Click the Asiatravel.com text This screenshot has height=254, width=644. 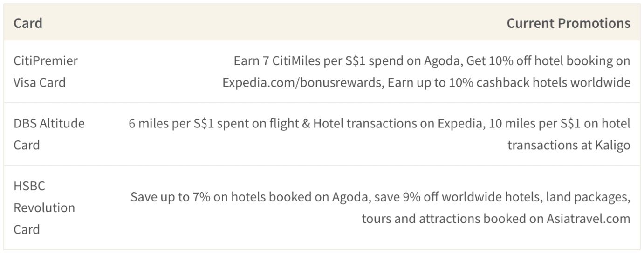(x=589, y=218)
